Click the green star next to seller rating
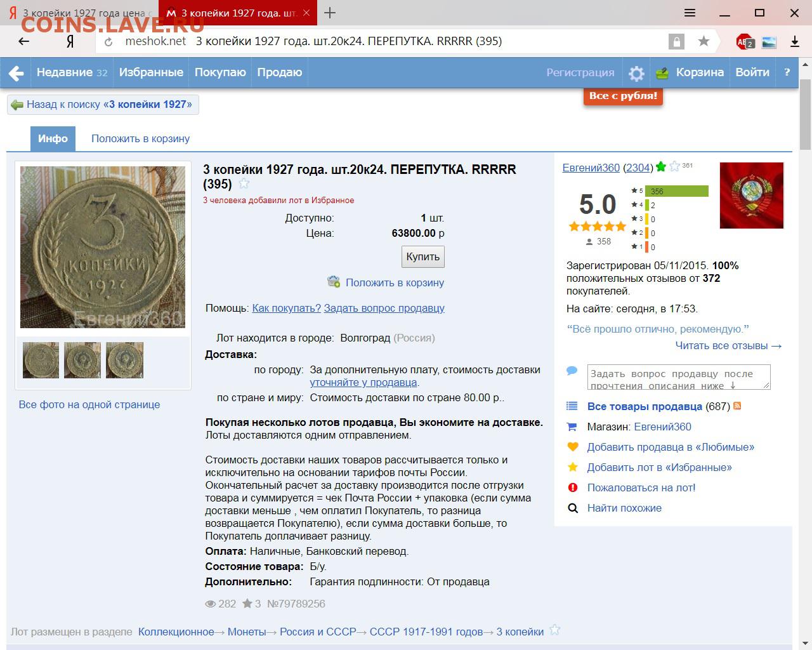Viewport: 812px width, 650px height. (x=661, y=167)
